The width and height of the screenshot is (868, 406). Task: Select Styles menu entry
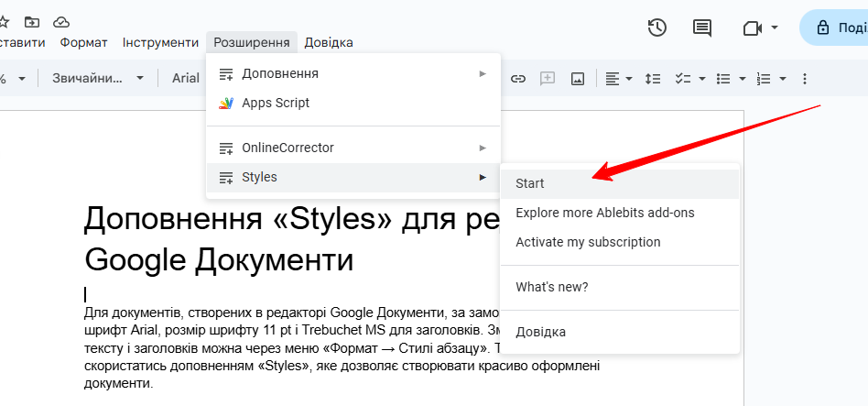[353, 177]
